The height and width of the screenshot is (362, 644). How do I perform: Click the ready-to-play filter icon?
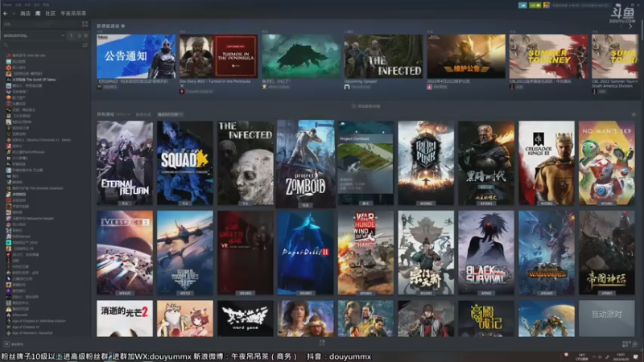85,35
